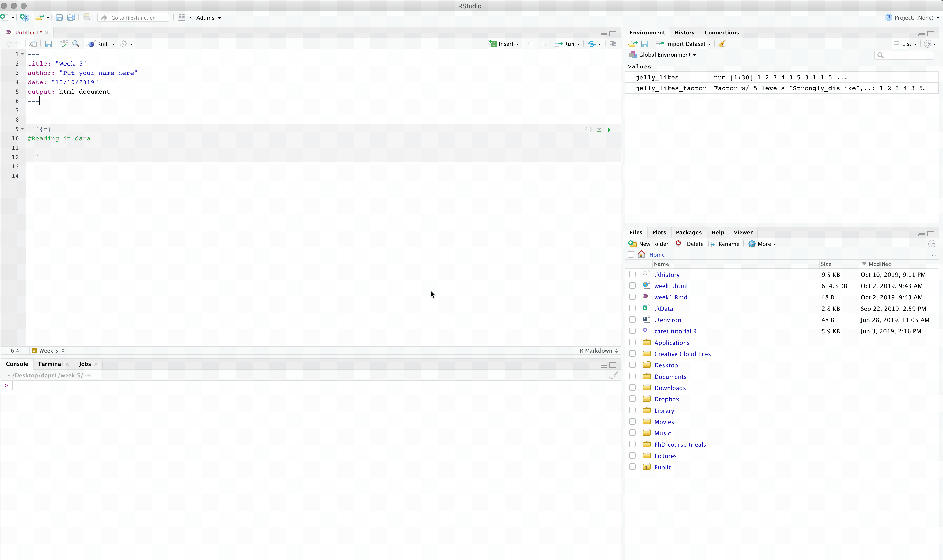Sort files by the Modified column header

point(879,264)
